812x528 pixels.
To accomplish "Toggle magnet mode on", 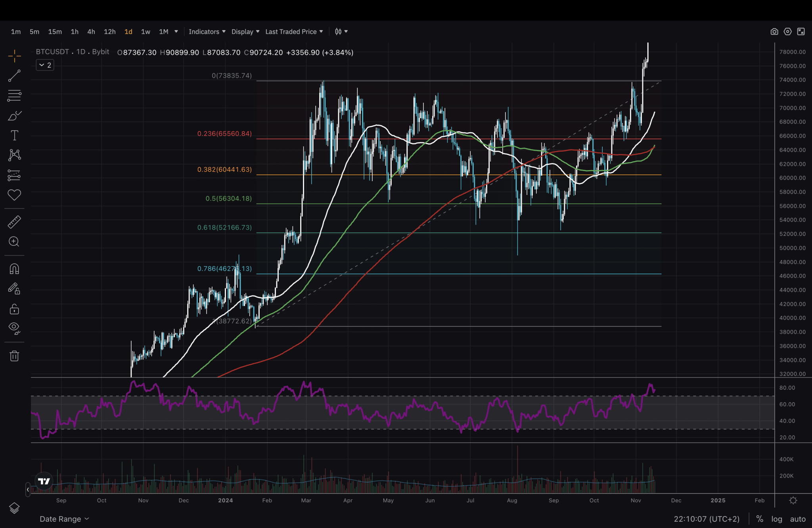I will (x=14, y=269).
